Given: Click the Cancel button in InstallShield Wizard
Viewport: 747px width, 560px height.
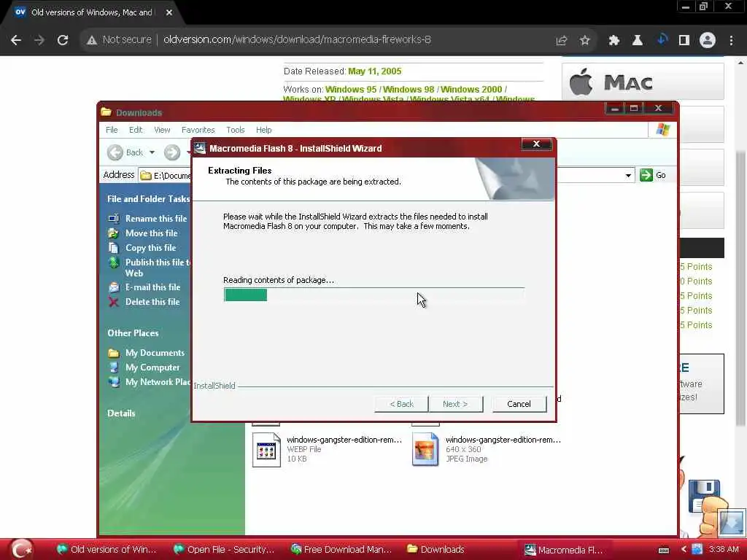Looking at the screenshot, I should point(519,404).
